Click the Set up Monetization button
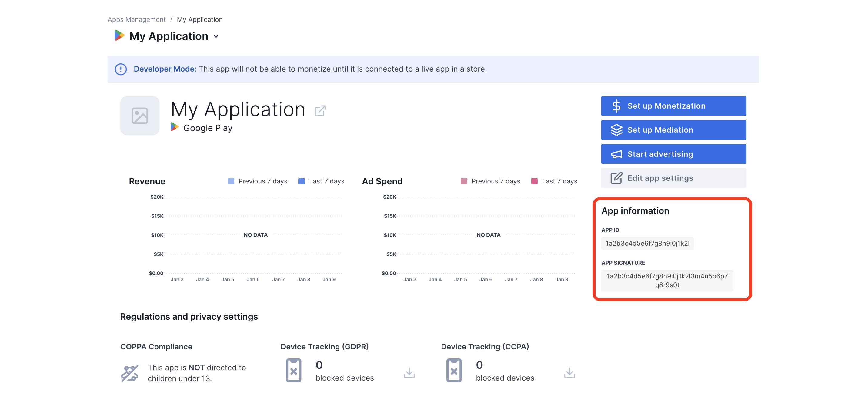Image resolution: width=868 pixels, height=407 pixels. [673, 106]
